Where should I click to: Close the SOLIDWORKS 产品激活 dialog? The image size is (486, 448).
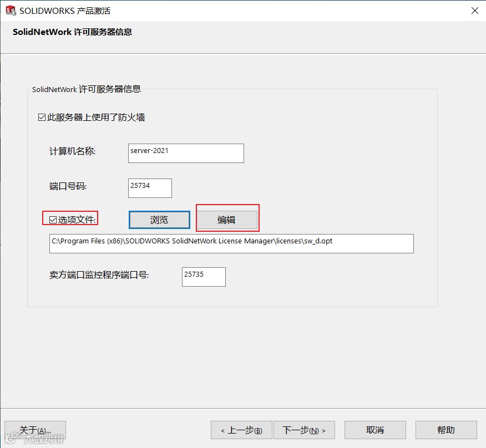(x=474, y=11)
